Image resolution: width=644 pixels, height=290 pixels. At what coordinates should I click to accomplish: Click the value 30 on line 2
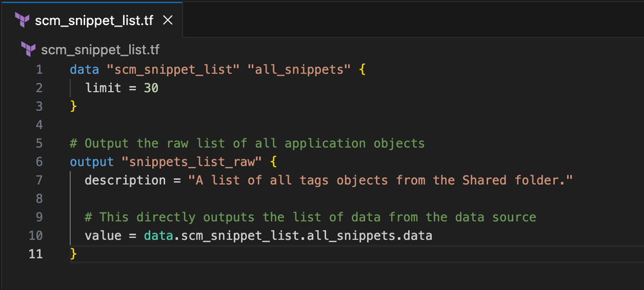click(x=151, y=88)
